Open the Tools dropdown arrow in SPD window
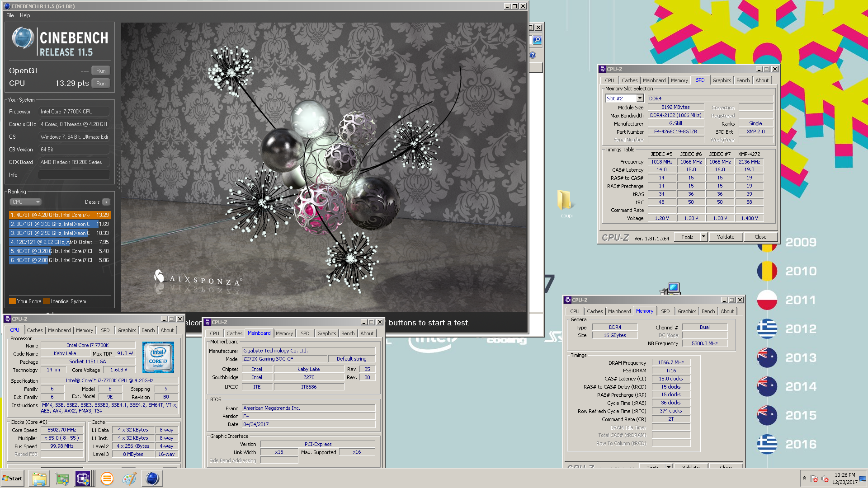Viewport: 868px width, 488px height. 703,237
